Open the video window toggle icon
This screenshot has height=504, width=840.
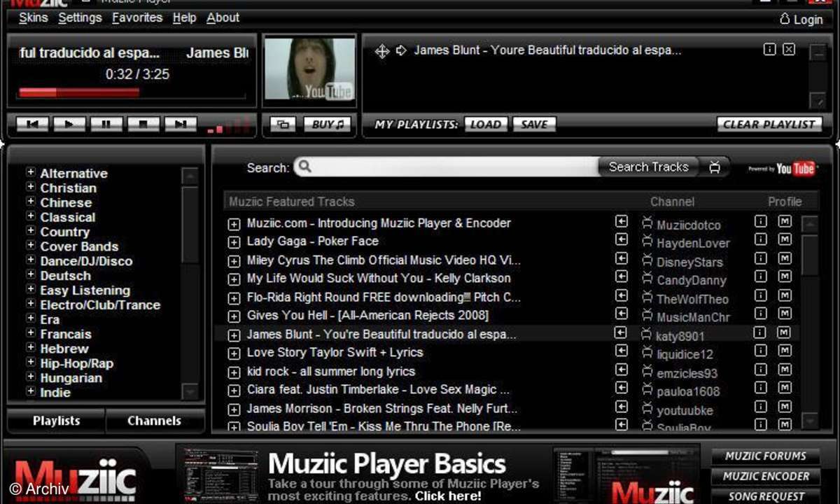point(283,125)
